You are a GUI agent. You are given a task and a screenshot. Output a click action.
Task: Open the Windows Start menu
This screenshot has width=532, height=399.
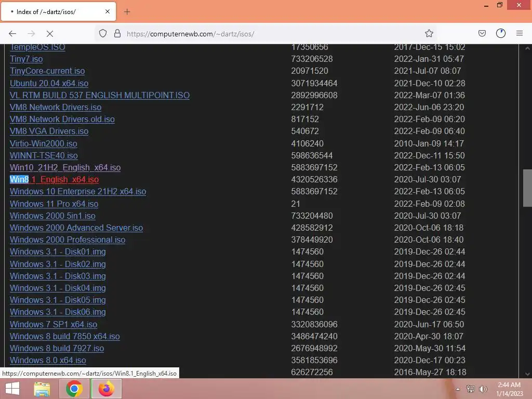(12, 389)
